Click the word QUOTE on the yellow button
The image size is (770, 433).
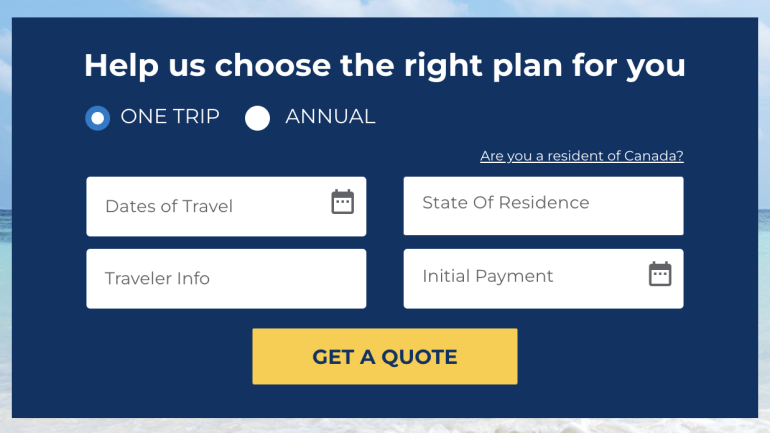click(x=420, y=357)
